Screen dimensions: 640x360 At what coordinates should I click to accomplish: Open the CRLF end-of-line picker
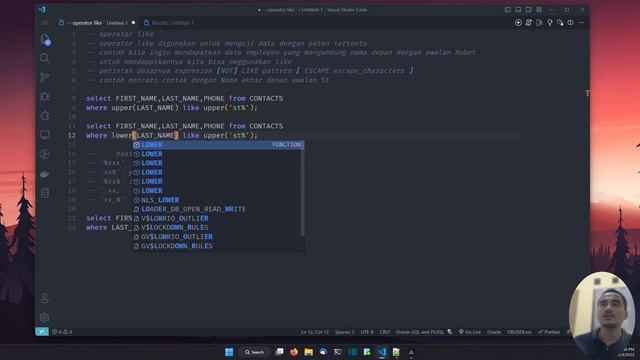385,332
